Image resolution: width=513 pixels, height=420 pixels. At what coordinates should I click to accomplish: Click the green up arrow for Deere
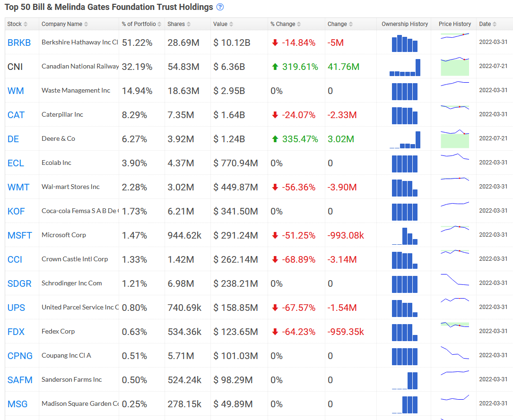(x=275, y=139)
